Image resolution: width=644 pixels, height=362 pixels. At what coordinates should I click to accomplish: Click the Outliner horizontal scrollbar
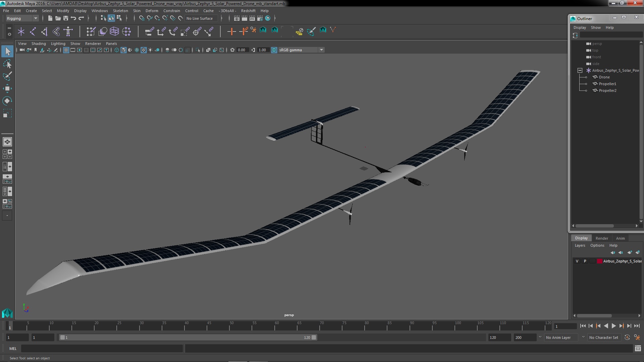pos(594,226)
